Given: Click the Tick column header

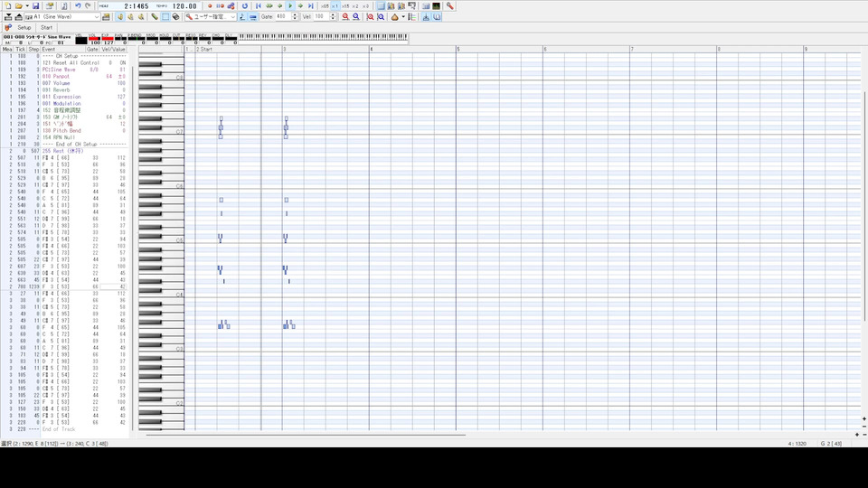Looking at the screenshot, I should tap(21, 49).
